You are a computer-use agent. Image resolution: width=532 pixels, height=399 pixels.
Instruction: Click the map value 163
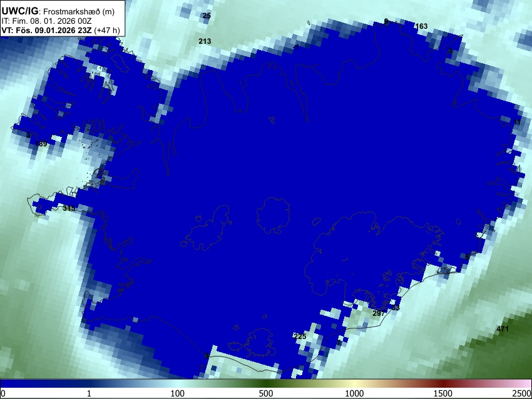pyautogui.click(x=421, y=26)
